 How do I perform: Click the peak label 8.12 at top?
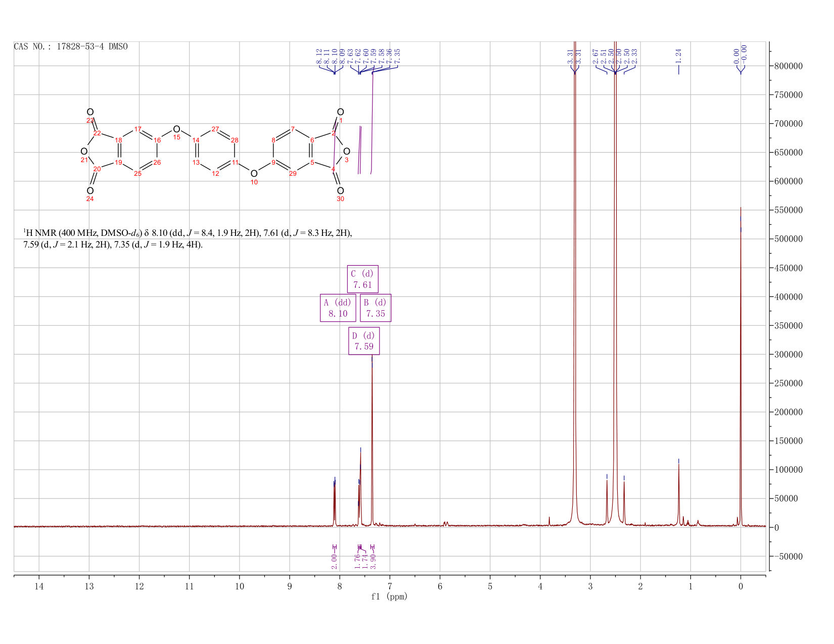coord(319,56)
